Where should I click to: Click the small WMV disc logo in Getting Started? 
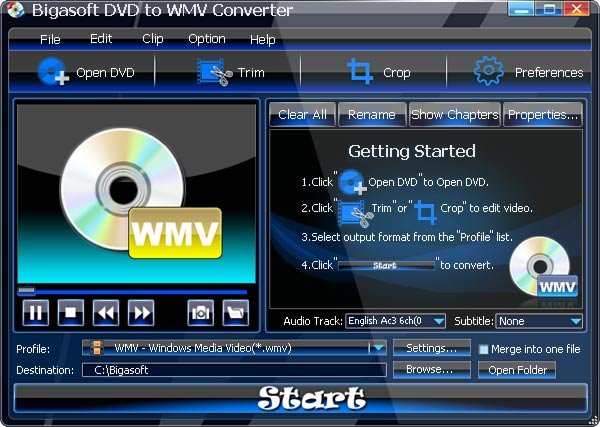click(x=543, y=267)
